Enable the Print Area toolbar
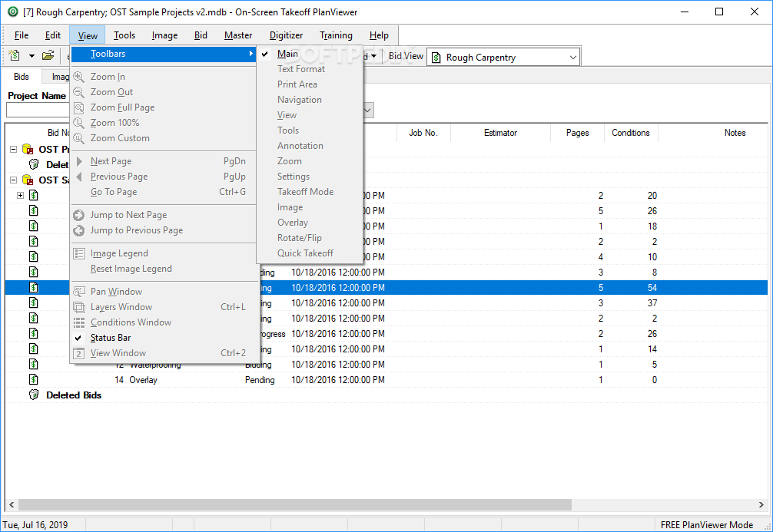 pos(310,84)
